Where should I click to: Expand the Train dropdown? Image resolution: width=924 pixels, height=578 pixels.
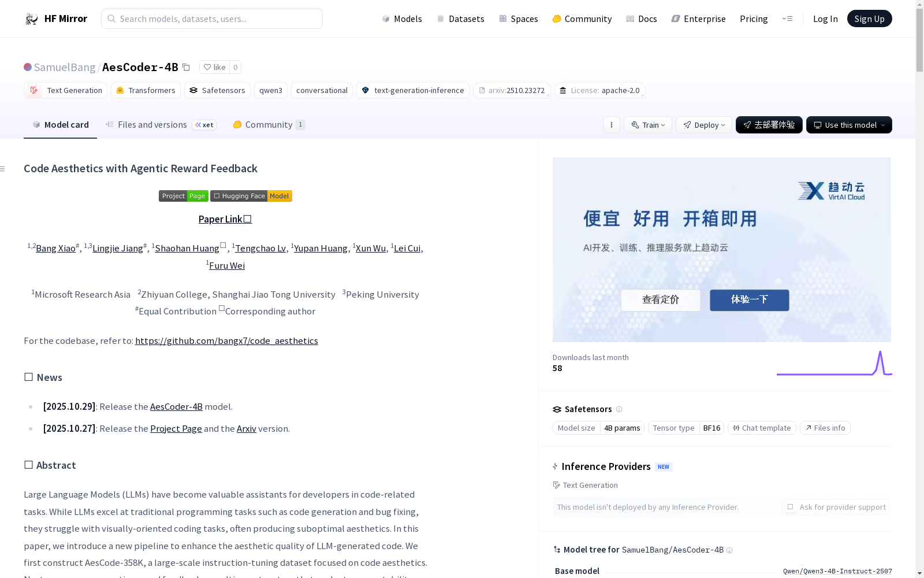(648, 125)
